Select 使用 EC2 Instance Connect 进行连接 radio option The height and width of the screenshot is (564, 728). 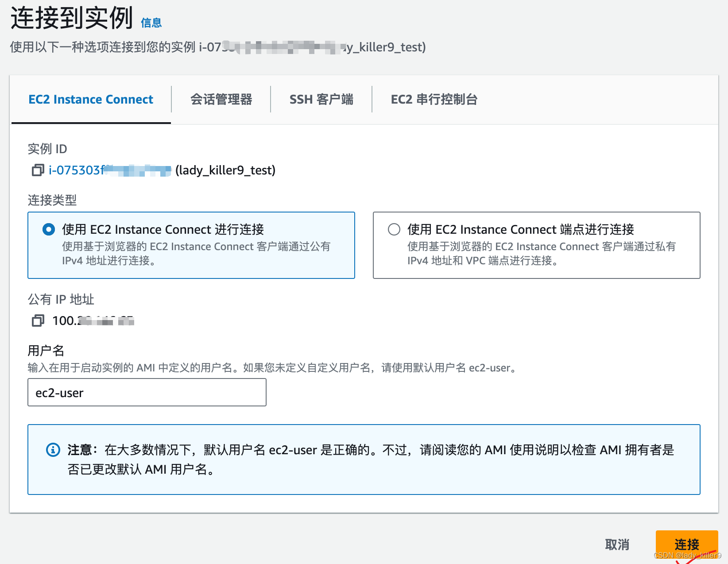(x=49, y=229)
